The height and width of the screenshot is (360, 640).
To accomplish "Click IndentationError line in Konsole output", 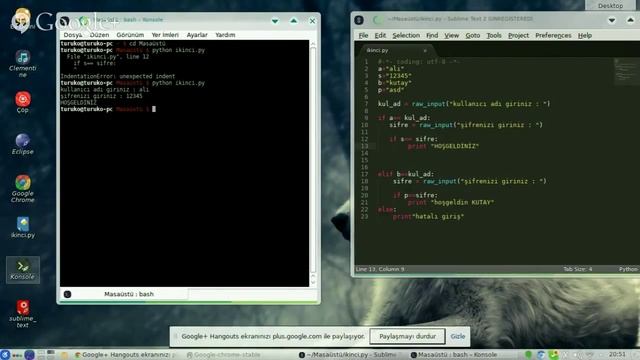I will point(118,76).
